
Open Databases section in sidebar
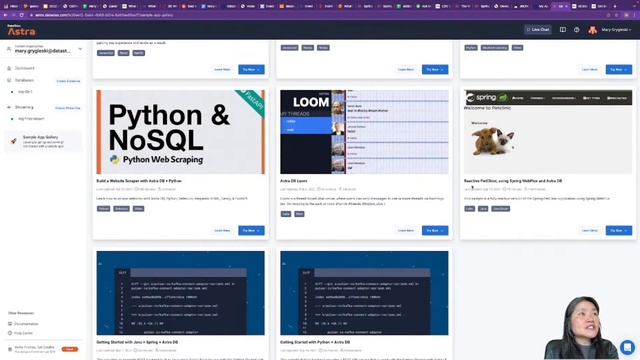24,80
